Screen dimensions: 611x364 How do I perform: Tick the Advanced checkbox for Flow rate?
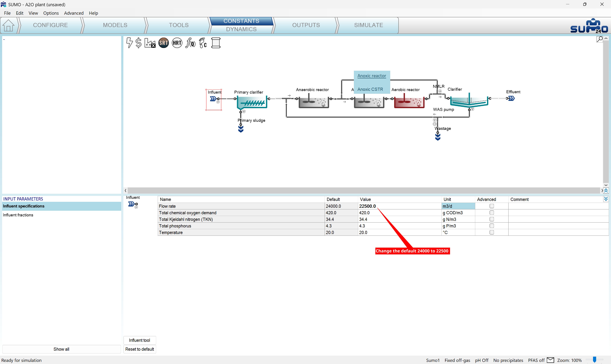491,206
